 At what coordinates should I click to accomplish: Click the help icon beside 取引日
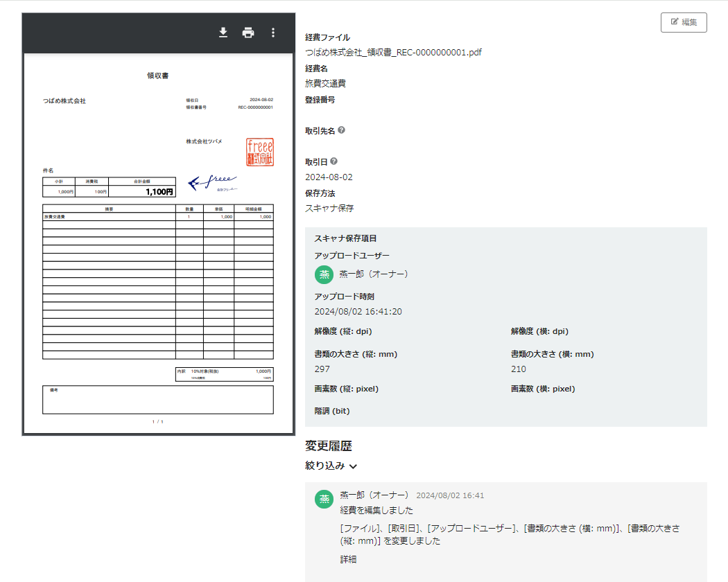334,161
